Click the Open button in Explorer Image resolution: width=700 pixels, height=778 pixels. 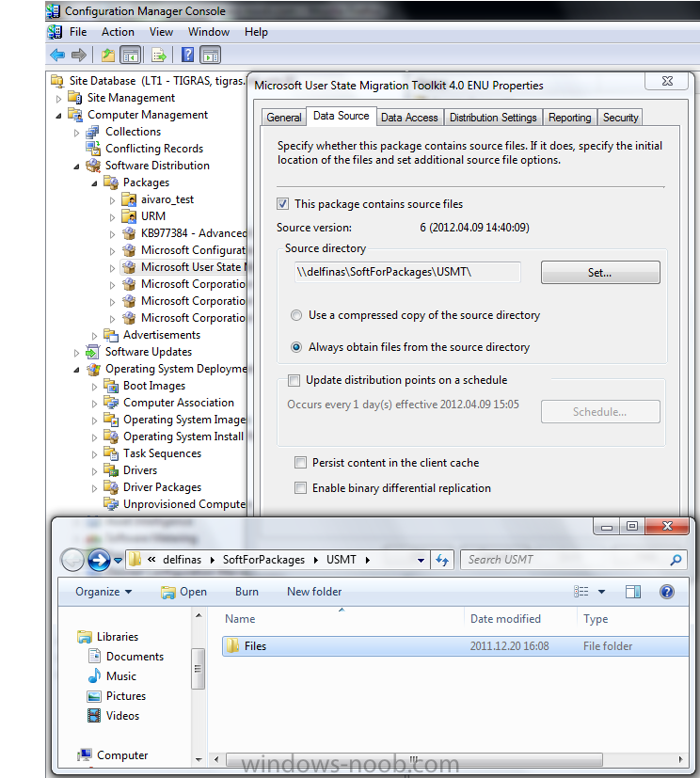pyautogui.click(x=183, y=592)
